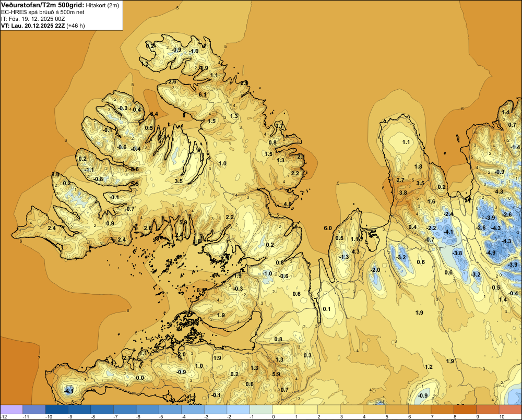Click the '5.5' temperature value

point(135,184)
